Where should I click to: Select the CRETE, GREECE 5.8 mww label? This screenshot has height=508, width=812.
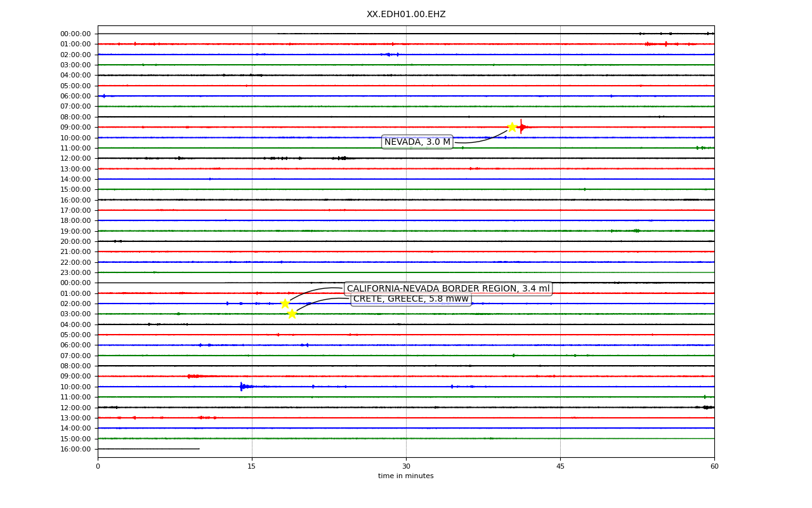tap(411, 299)
